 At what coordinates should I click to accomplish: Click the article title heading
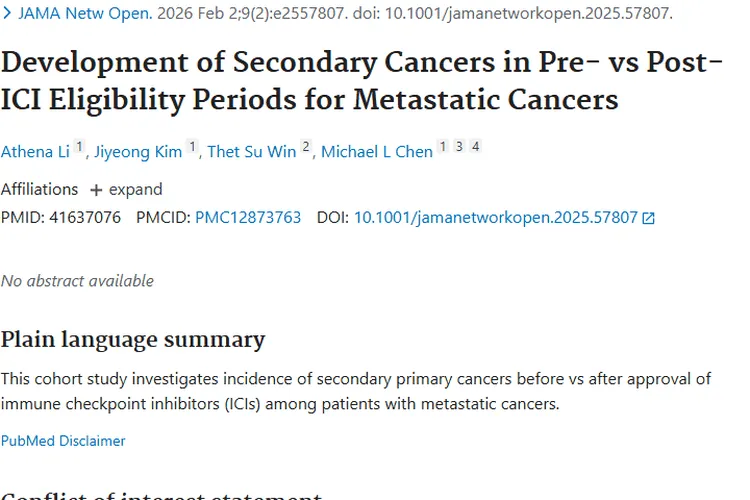[361, 81]
